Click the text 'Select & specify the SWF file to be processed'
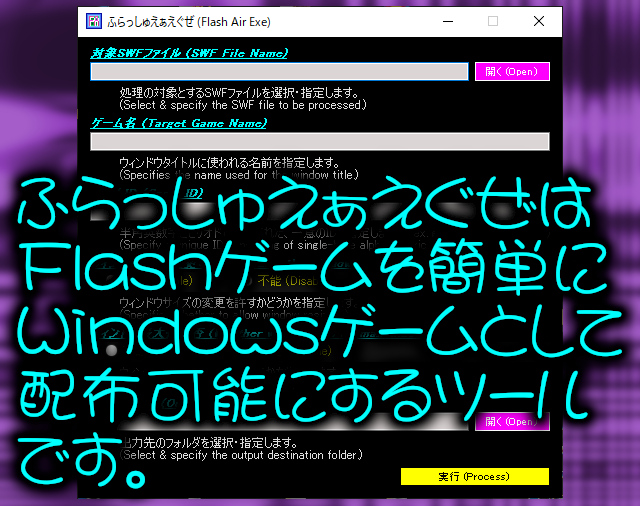 243,105
